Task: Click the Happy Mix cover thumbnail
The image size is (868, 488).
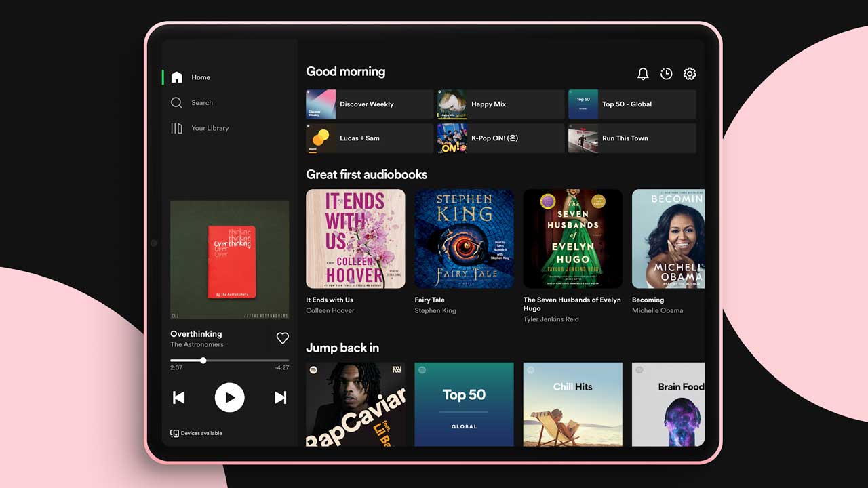Action: tap(452, 104)
